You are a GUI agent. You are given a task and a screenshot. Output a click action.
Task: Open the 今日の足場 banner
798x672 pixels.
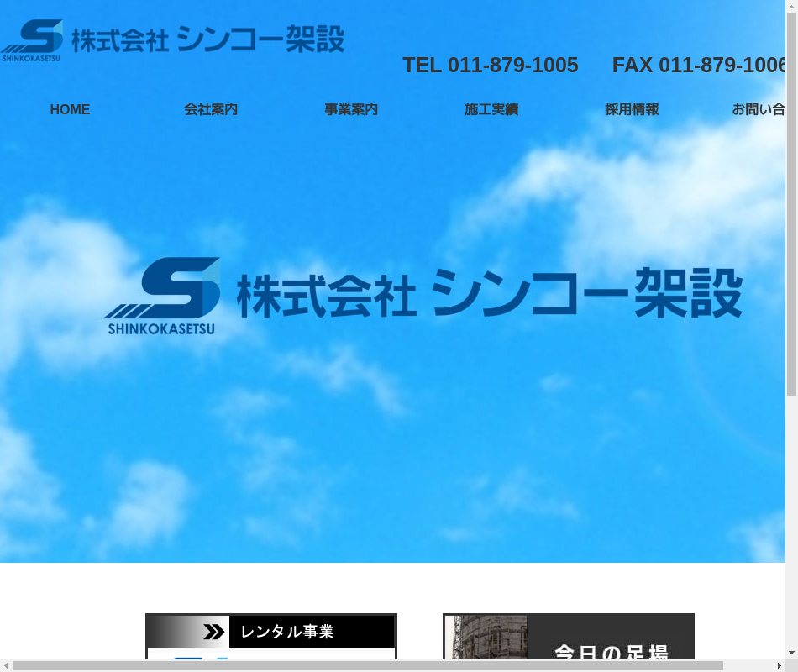569,637
